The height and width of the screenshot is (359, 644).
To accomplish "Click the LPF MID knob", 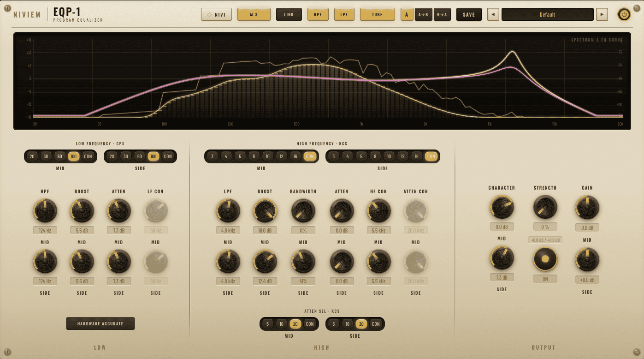I will click(x=228, y=211).
